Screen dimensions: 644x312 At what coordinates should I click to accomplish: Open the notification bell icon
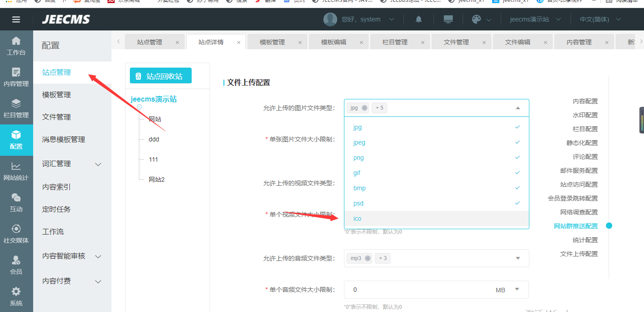point(419,19)
